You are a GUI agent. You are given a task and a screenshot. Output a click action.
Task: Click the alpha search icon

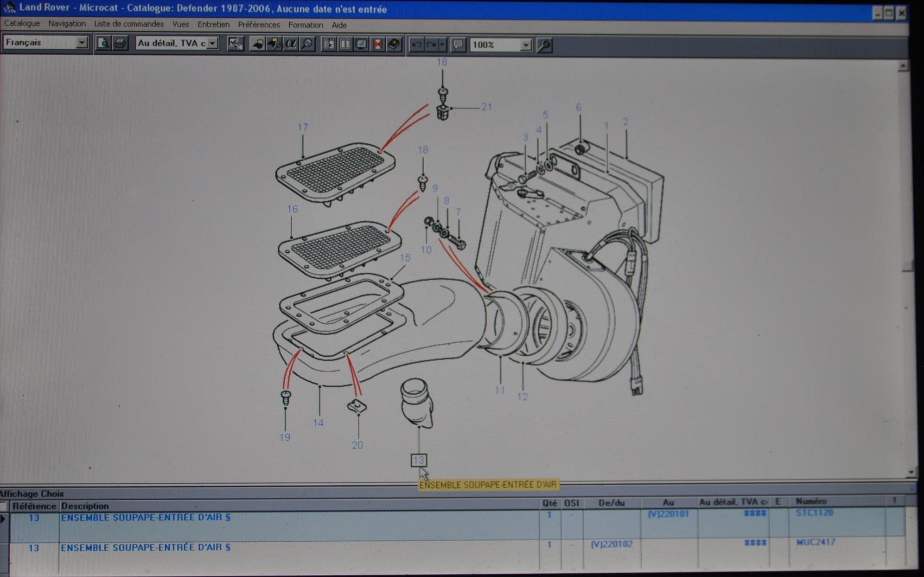pos(290,44)
